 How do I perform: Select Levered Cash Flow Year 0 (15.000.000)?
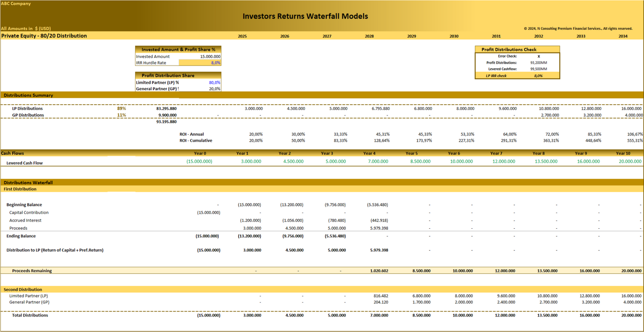coord(199,161)
